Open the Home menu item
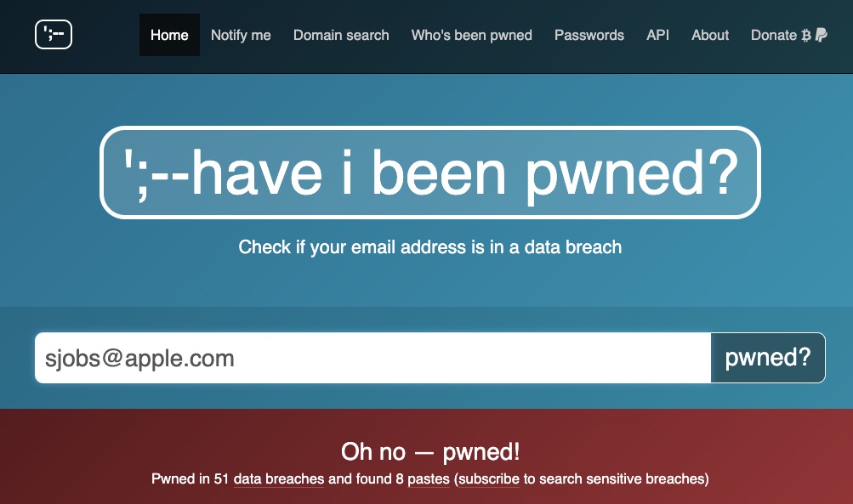The width and height of the screenshot is (853, 504). [169, 35]
